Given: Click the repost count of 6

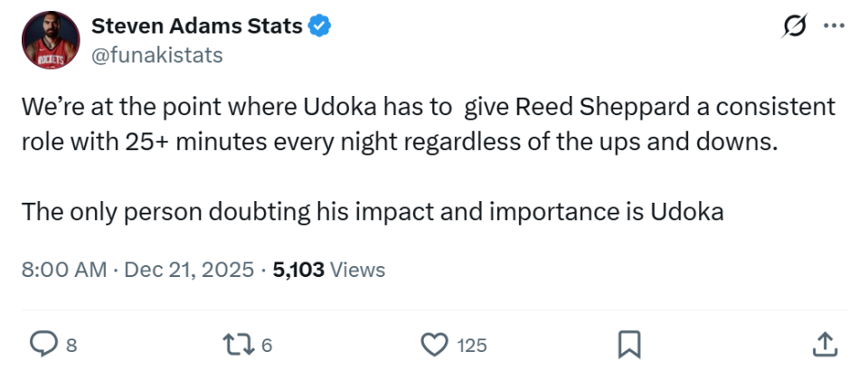Looking at the screenshot, I should click(267, 345).
